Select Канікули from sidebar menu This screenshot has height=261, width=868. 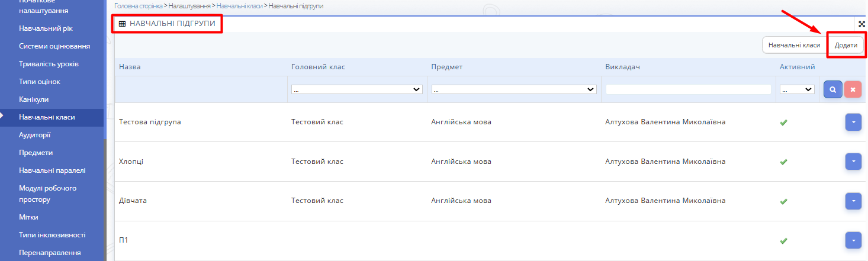[34, 99]
